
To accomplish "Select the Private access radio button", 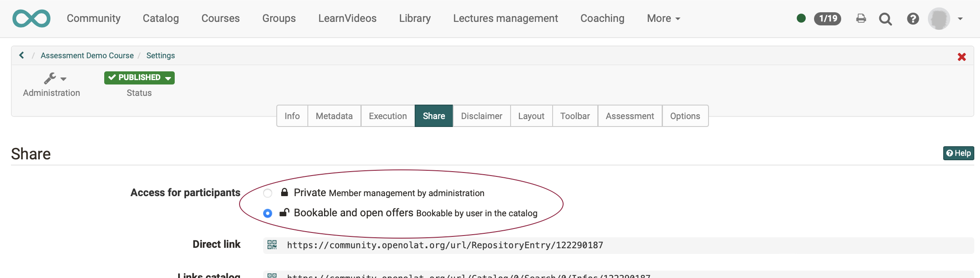I will click(268, 193).
